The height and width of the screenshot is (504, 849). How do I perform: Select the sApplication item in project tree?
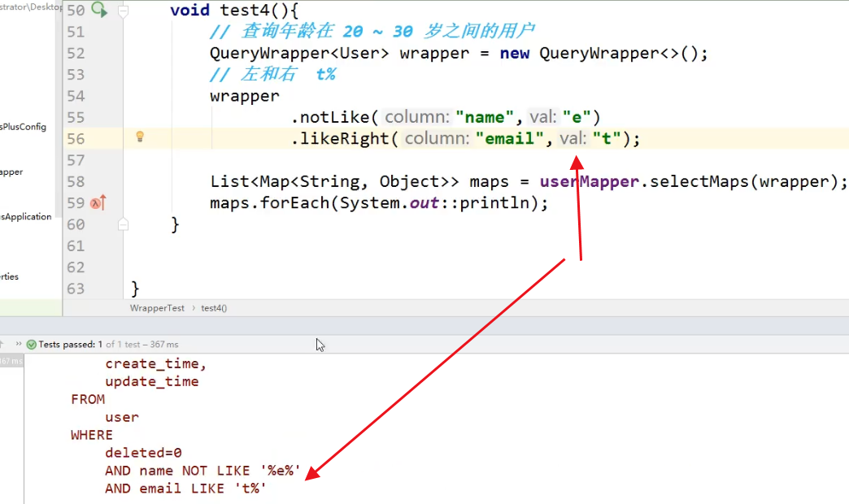(x=26, y=216)
